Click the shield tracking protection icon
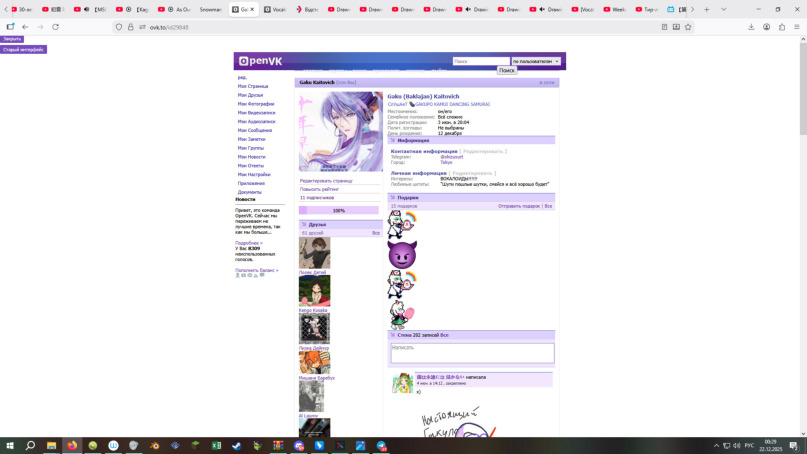The width and height of the screenshot is (807, 454). [119, 27]
